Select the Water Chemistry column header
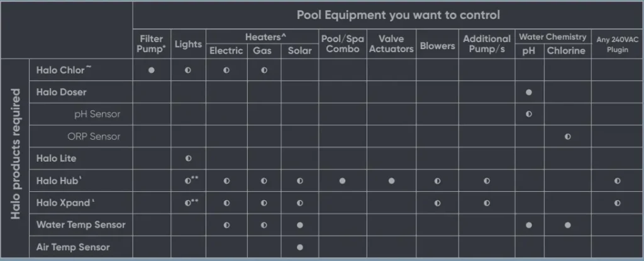This screenshot has height=261, width=644. pyautogui.click(x=552, y=37)
